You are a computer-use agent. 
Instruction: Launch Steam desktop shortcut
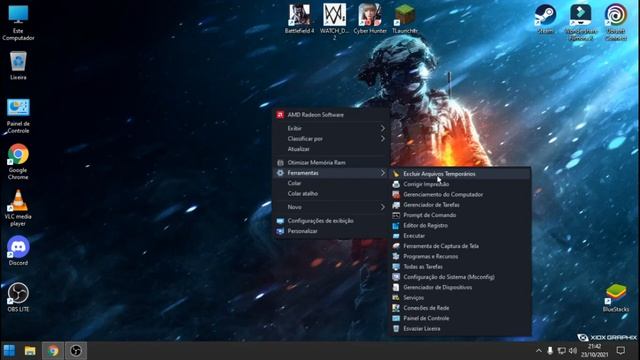click(x=545, y=19)
